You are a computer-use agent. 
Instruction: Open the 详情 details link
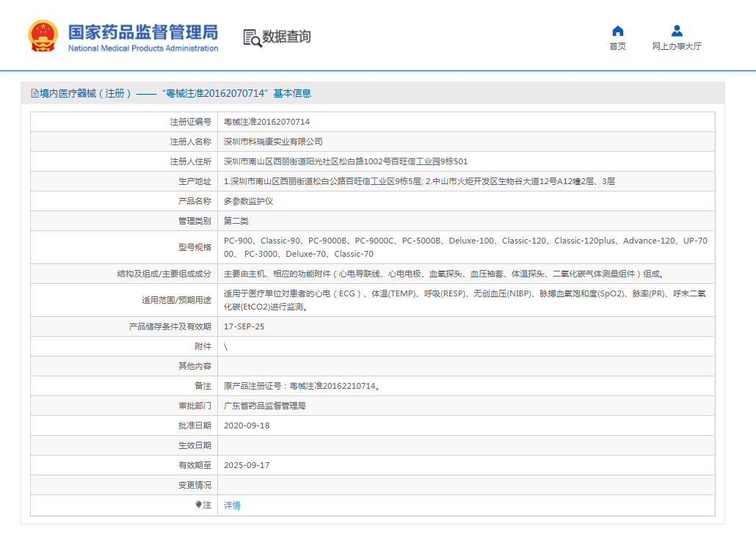coord(231,505)
